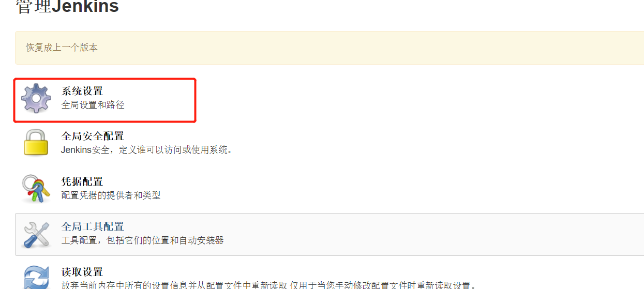644x289 pixels.
Task: Click the 工具配置 location and installer description
Action: (x=142, y=240)
